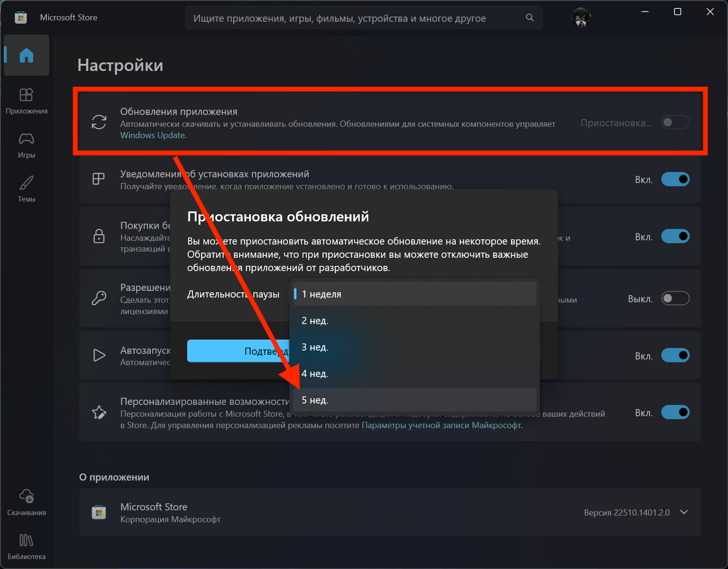Maximize the Microsoft Store window

(677, 12)
